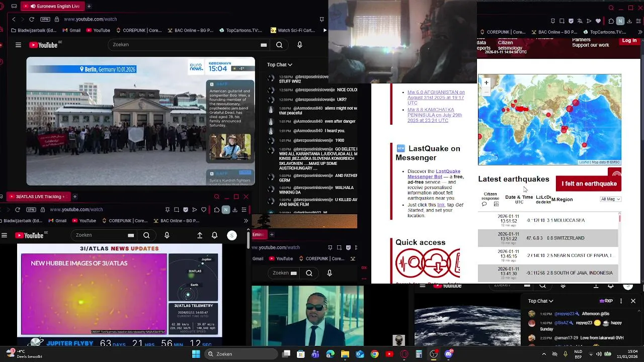
Task: Toggle the VPN badge in the 3I/ATLAS window
Action: pos(31,209)
